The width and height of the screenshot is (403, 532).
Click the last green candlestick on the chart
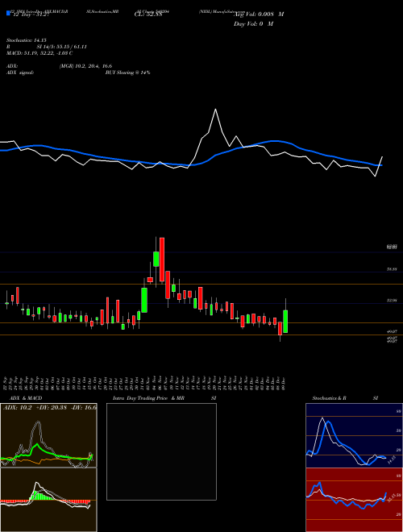point(285,322)
